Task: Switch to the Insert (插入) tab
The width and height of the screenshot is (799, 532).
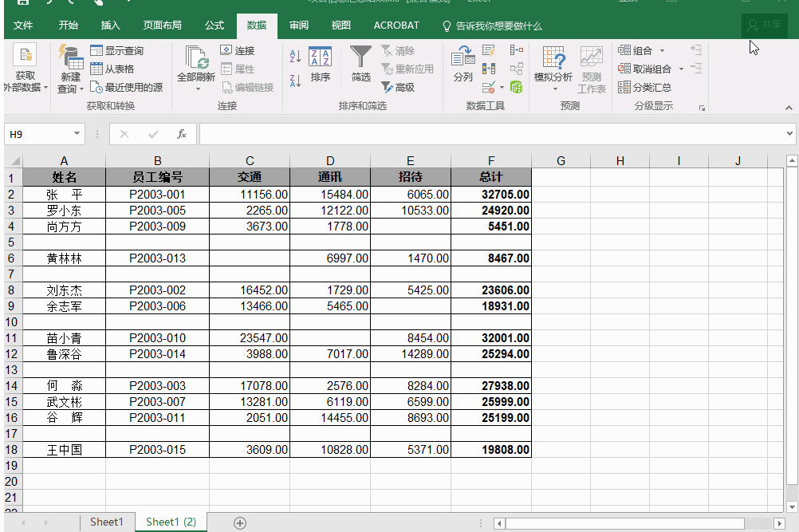Action: pos(111,26)
